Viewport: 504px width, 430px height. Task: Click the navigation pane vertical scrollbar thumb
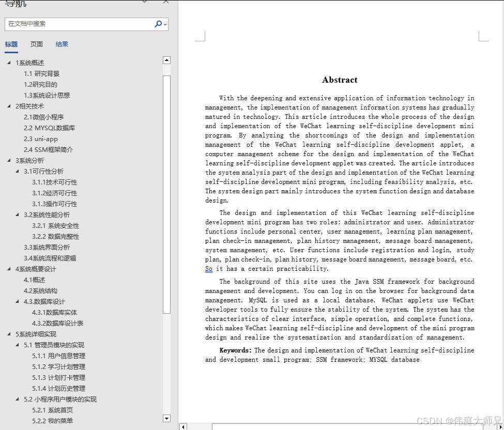click(x=166, y=194)
